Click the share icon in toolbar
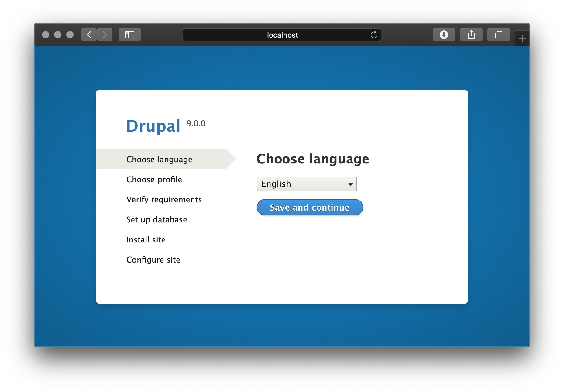The height and width of the screenshot is (392, 564). (471, 35)
